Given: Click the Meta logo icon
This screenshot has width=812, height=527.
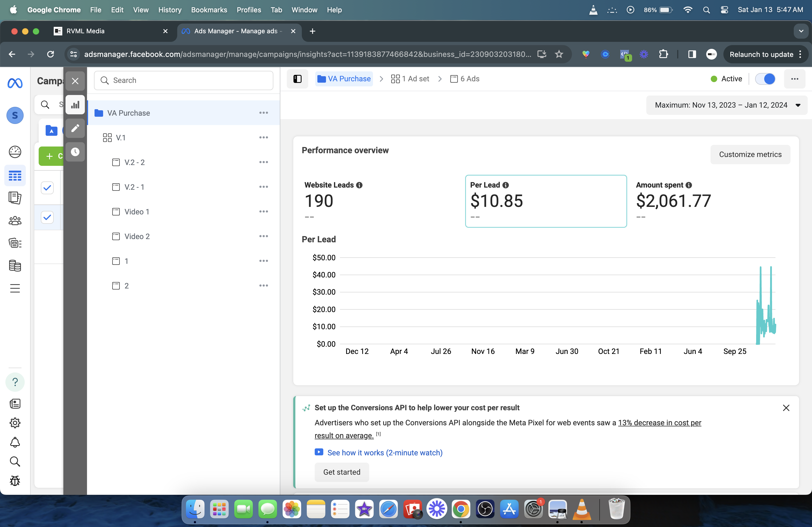Looking at the screenshot, I should point(15,83).
